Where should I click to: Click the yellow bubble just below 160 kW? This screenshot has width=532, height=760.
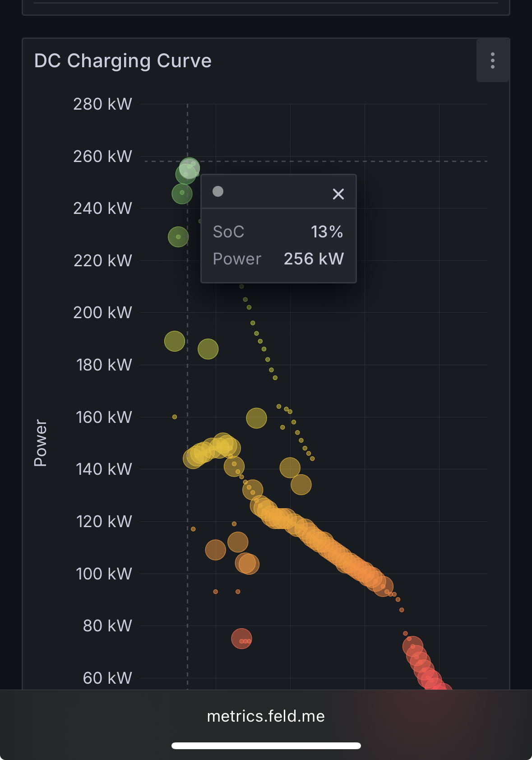pos(256,418)
